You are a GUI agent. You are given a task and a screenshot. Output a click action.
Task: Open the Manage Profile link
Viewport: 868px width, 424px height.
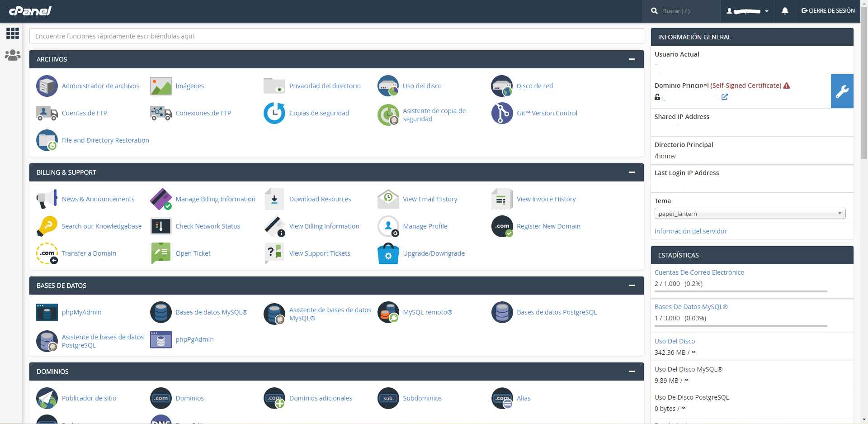coord(425,226)
